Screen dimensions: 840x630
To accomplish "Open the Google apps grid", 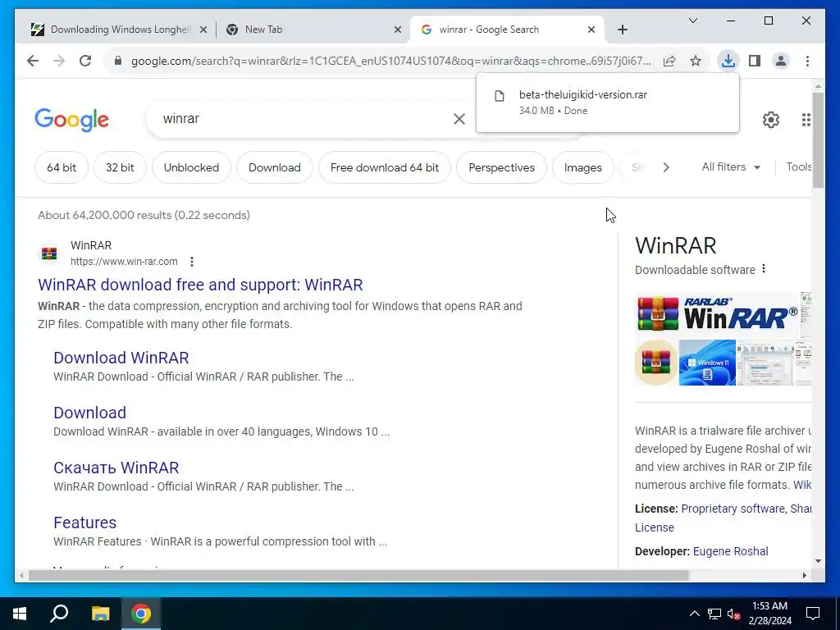I will coord(806,120).
